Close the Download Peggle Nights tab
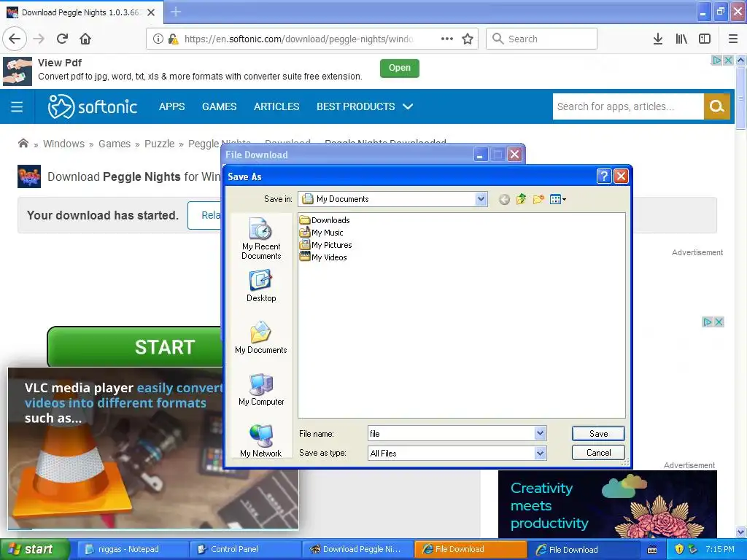 (151, 12)
